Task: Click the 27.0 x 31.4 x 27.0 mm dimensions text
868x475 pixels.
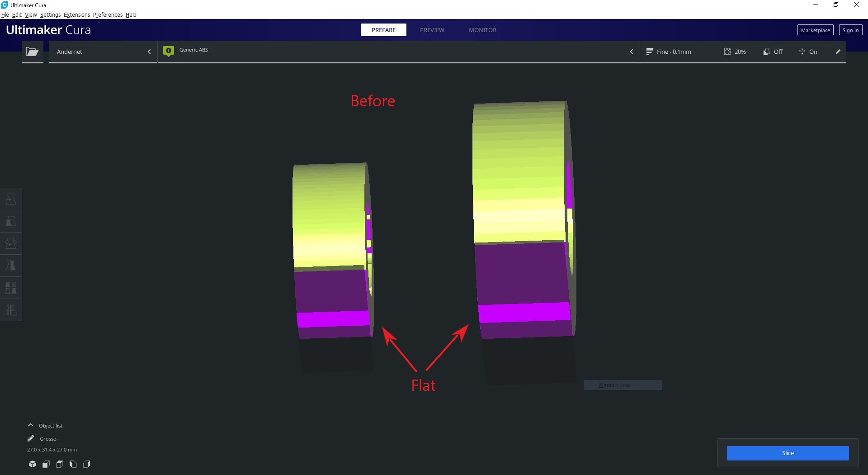Action: [52, 450]
